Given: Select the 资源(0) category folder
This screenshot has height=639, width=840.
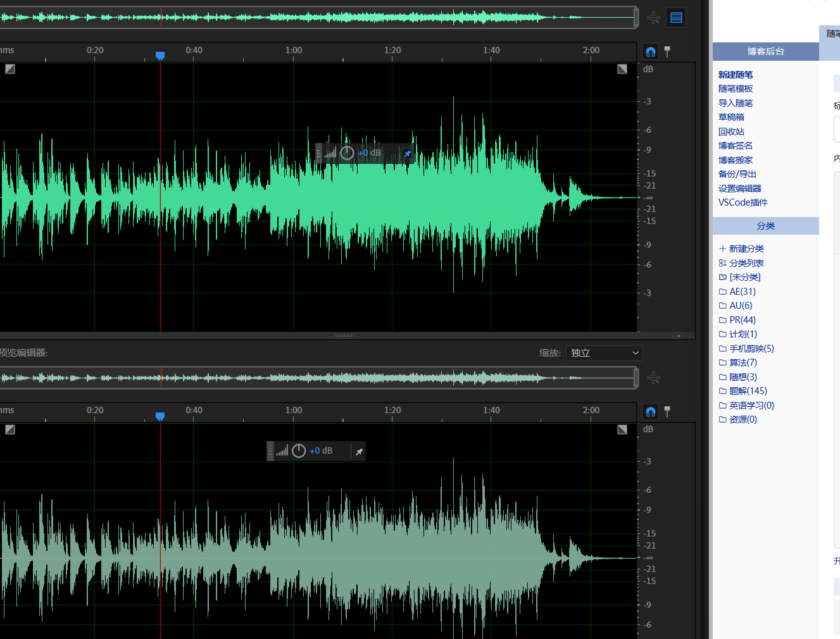Looking at the screenshot, I should (x=737, y=419).
